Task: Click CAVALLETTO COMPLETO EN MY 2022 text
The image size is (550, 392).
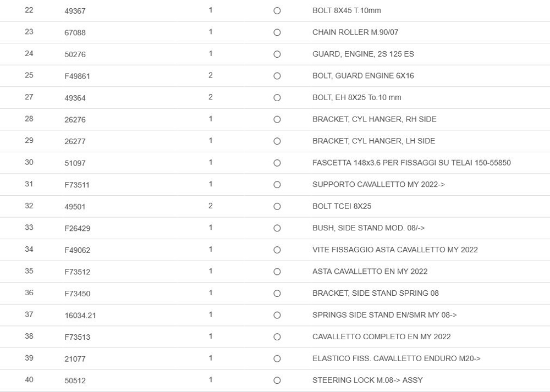Action: pos(381,336)
